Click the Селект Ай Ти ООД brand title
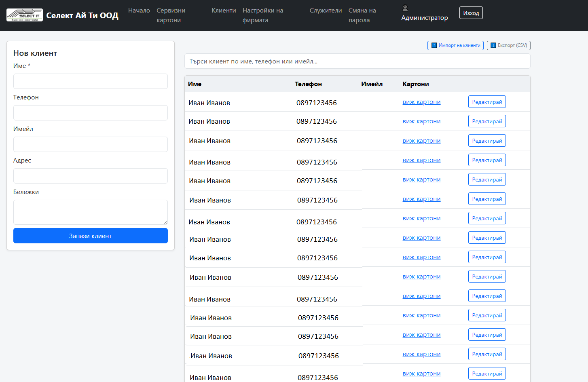This screenshot has height=382, width=588. point(82,15)
